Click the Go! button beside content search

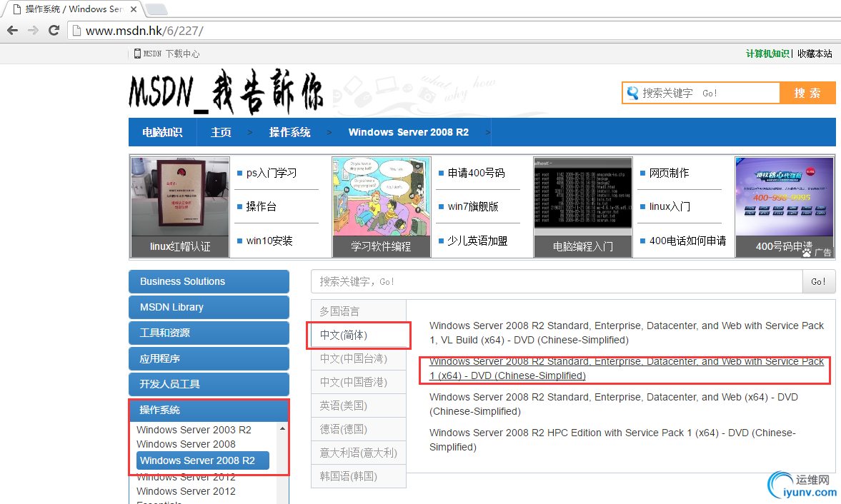[818, 282]
